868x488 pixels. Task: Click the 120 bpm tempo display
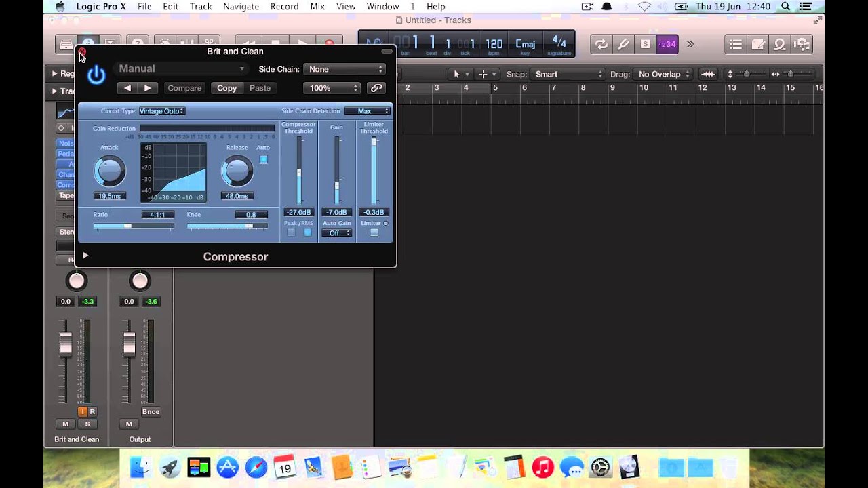click(494, 45)
